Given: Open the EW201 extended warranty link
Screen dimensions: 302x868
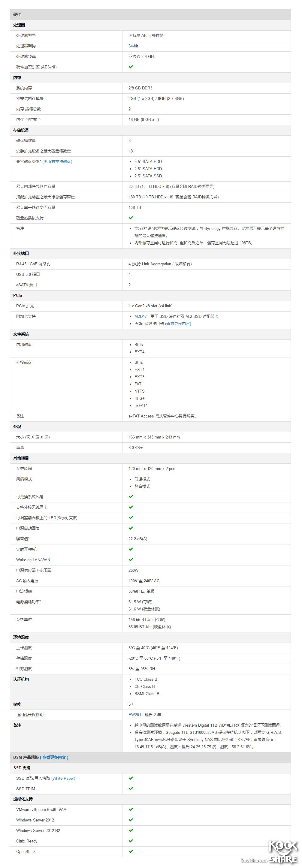Looking at the screenshot, I should (x=135, y=714).
